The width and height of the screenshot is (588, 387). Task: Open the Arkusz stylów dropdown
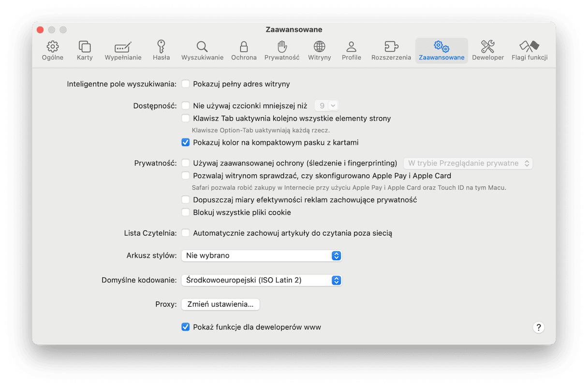point(261,255)
